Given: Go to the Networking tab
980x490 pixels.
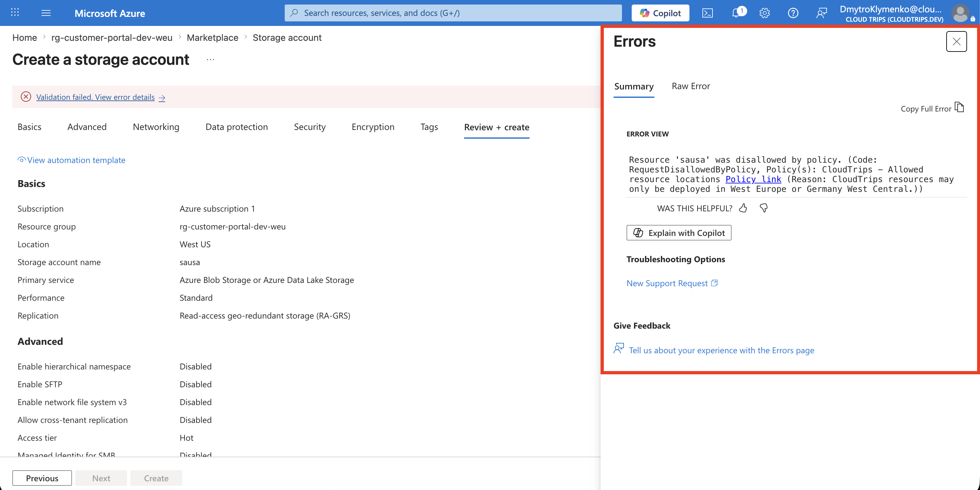Looking at the screenshot, I should (156, 127).
